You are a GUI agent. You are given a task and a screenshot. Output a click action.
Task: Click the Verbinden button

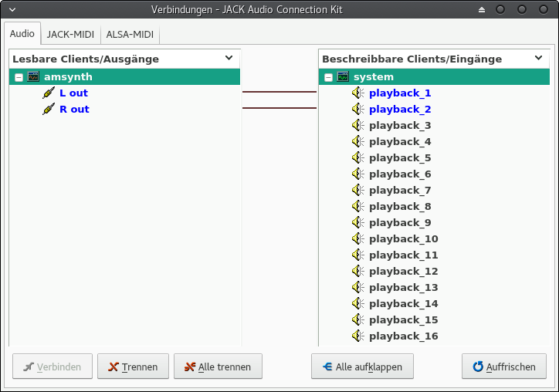[x=53, y=367]
